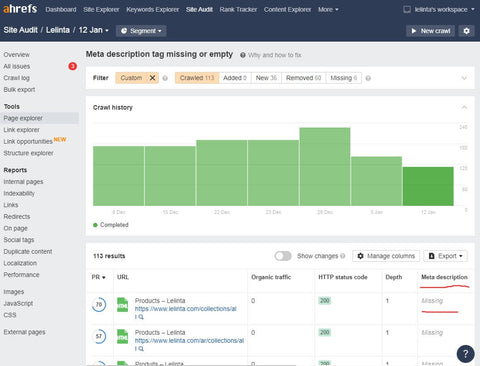Screen dimensions: 480x366
Task: Open the settings gear beside New crawl
Action: 466,31
